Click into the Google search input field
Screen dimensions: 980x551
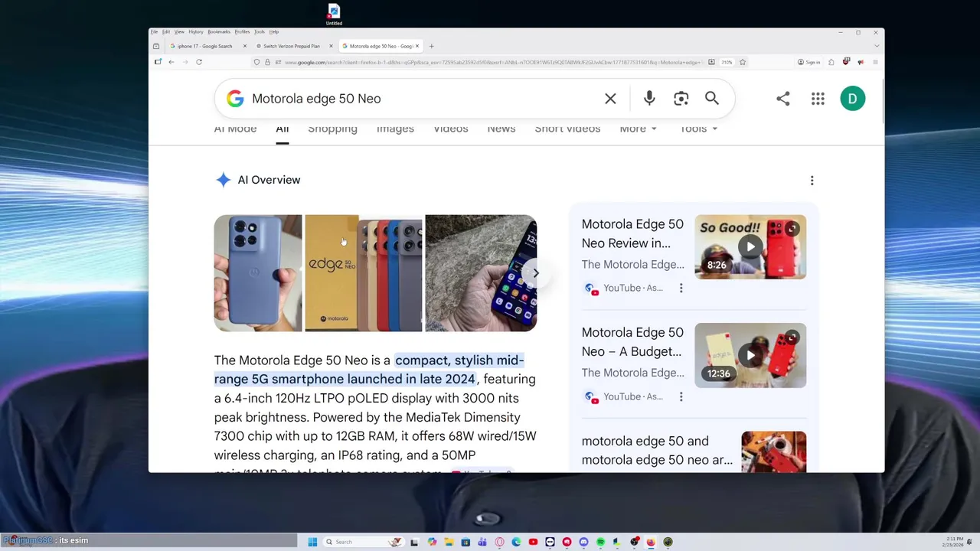pyautogui.click(x=421, y=99)
